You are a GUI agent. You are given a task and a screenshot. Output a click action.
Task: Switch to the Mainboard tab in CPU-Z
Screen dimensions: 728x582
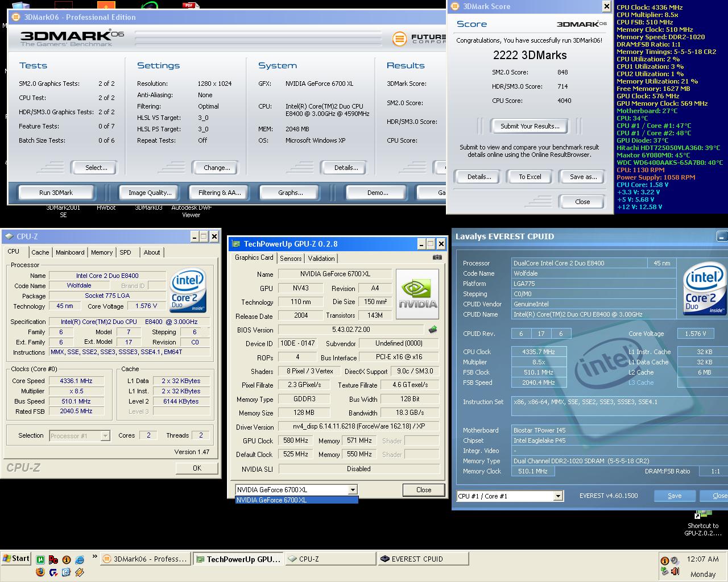70,252
